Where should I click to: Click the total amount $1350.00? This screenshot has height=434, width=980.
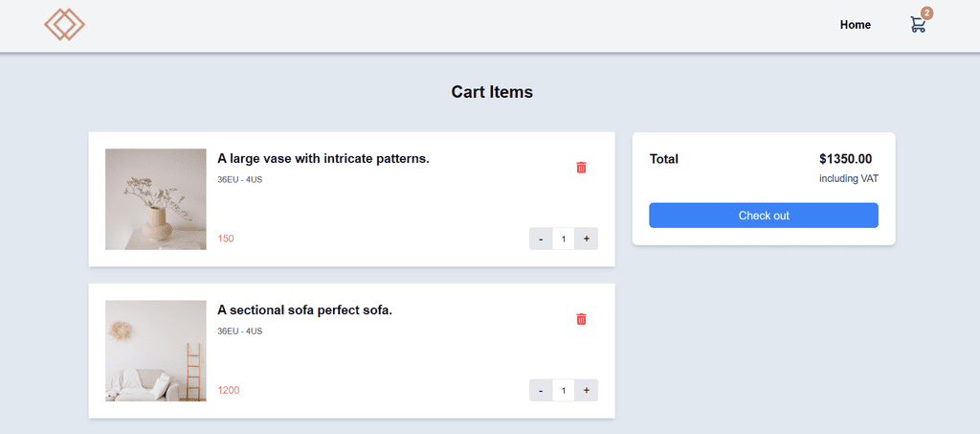(845, 159)
